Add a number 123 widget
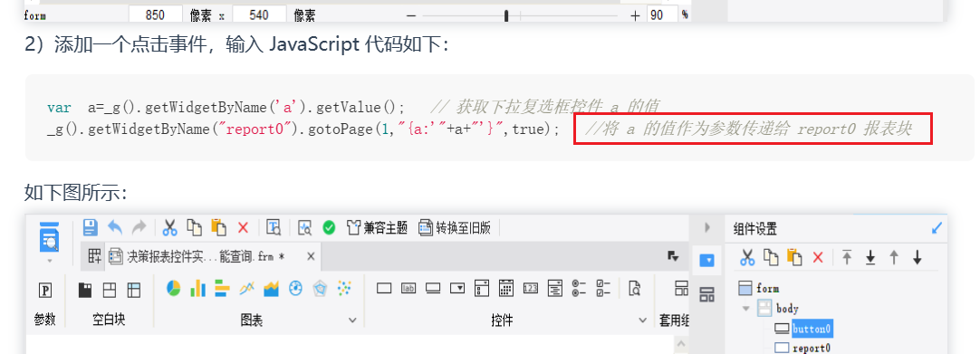 (x=531, y=289)
